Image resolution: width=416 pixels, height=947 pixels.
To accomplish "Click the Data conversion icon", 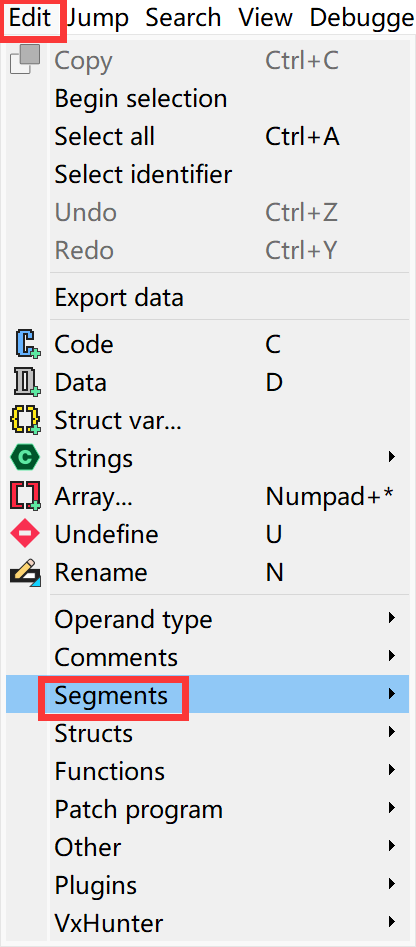I will 25,383.
